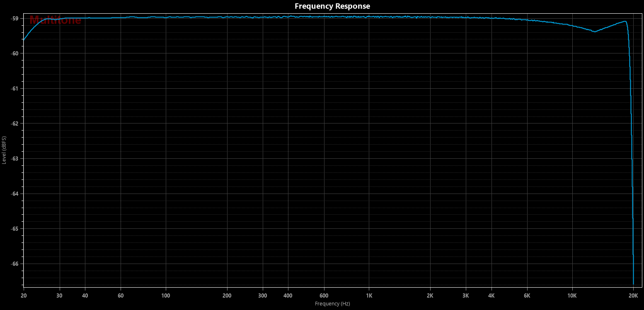Click the 4K frequency tick label
The image size is (644, 310).
491,295
